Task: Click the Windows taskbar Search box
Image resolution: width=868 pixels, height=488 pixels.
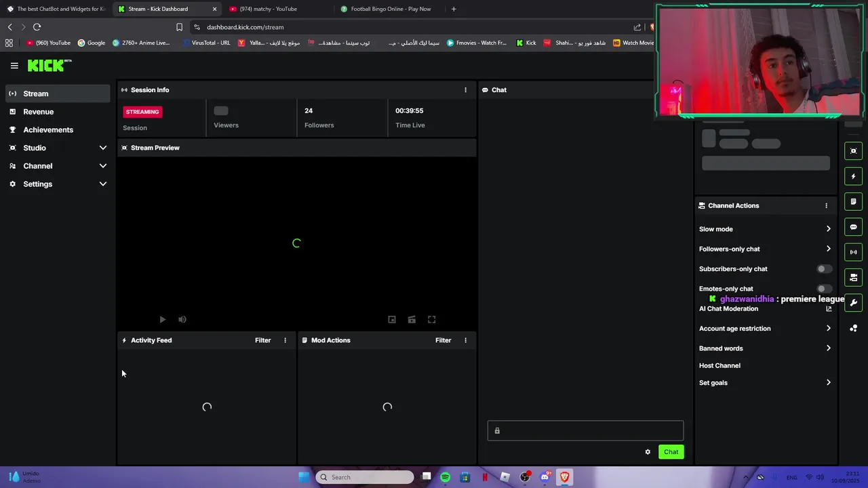Action: coord(365,477)
